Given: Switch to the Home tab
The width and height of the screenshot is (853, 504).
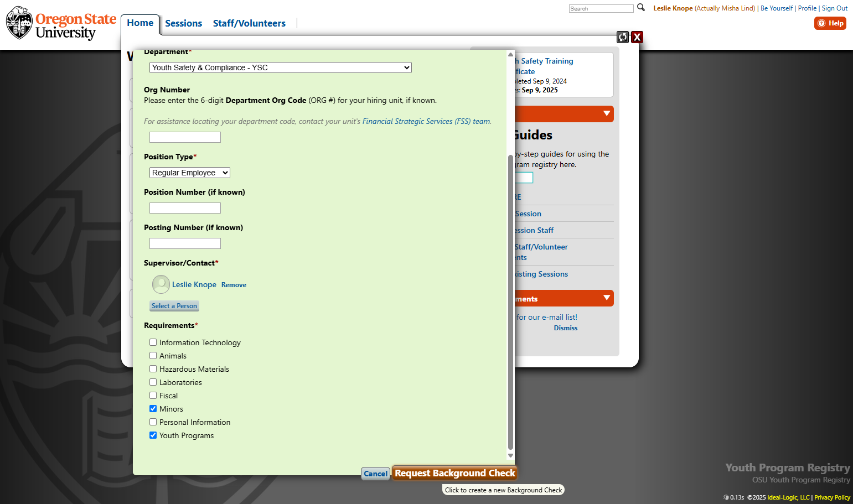Looking at the screenshot, I should pyautogui.click(x=140, y=23).
